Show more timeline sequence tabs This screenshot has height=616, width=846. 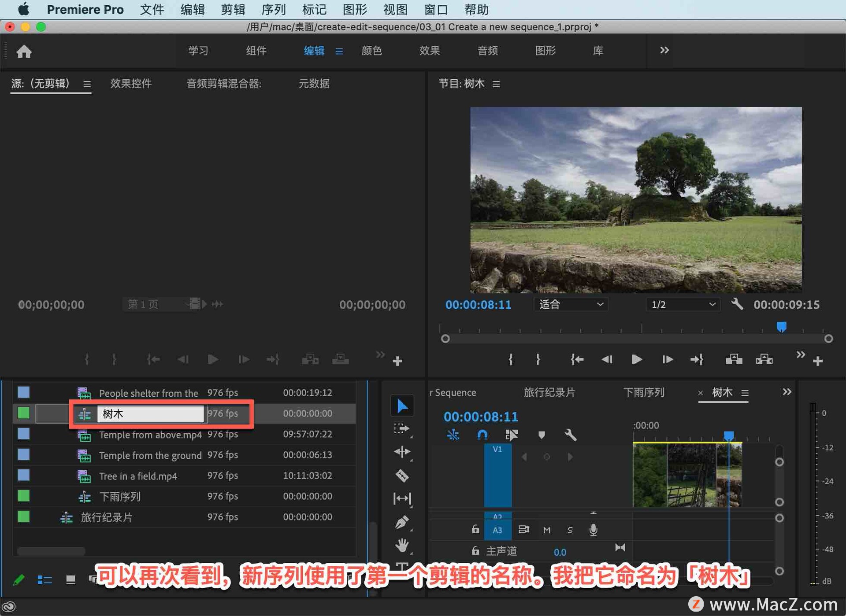(787, 392)
